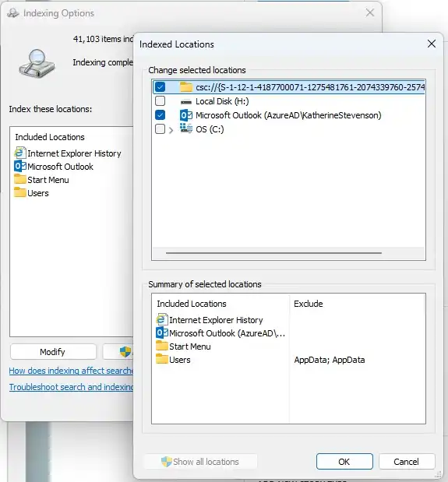Click the Outlook icon in the summary list

coord(162,333)
